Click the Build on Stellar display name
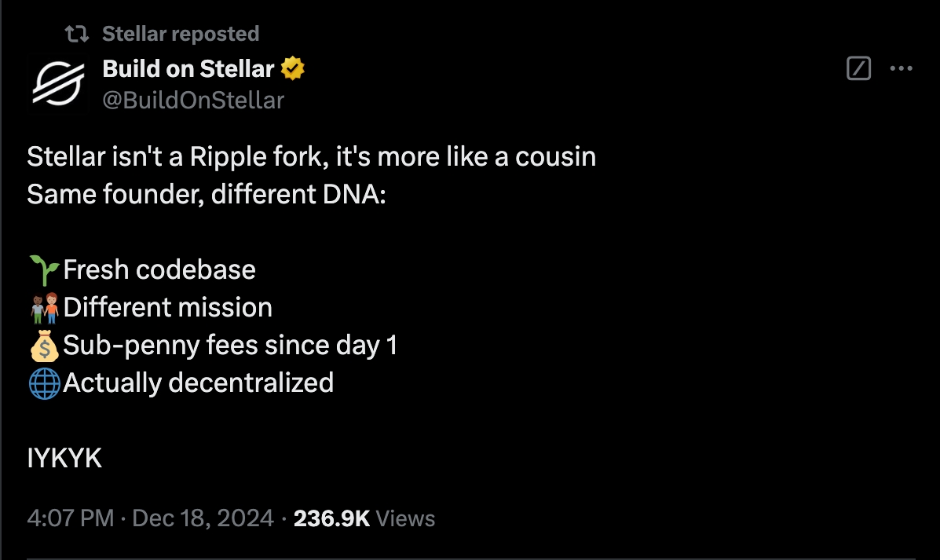The width and height of the screenshot is (940, 560). pos(188,68)
